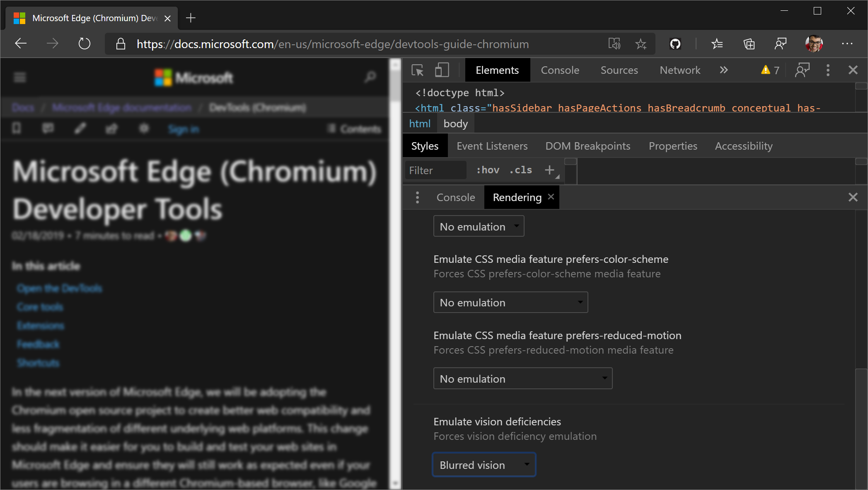Switch to the Network tab in DevTools

[x=679, y=70]
